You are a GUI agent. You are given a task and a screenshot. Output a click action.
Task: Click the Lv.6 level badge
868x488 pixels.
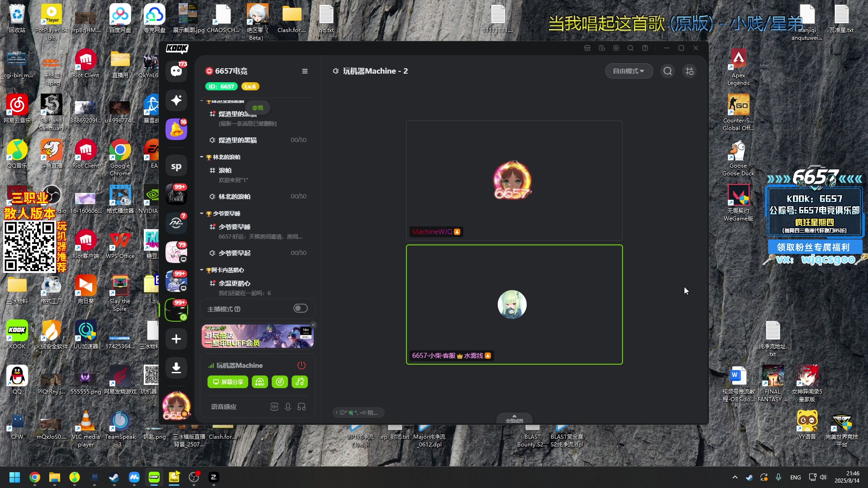(x=250, y=86)
